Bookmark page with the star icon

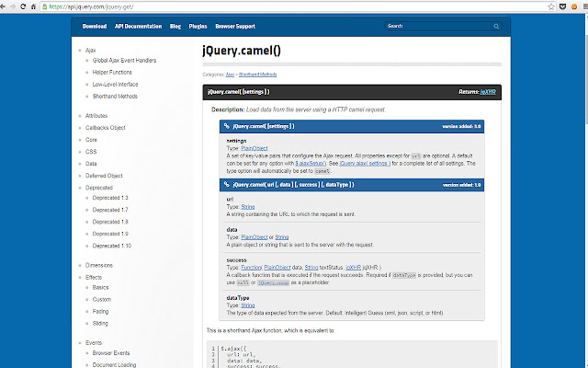coord(551,6)
